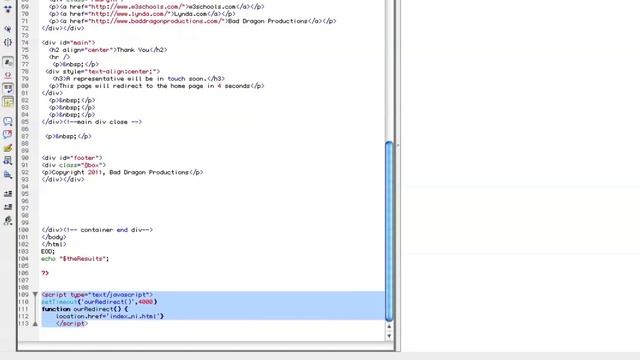Toggle Syntax Error Alerts in Info Bar
The height and width of the screenshot is (360, 640).
pyautogui.click(x=8, y=102)
